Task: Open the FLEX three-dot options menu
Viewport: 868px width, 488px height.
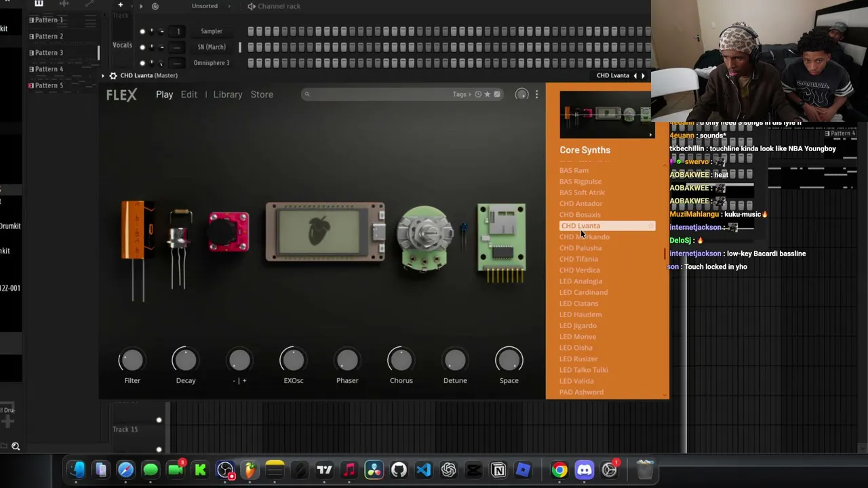Action: [x=536, y=94]
